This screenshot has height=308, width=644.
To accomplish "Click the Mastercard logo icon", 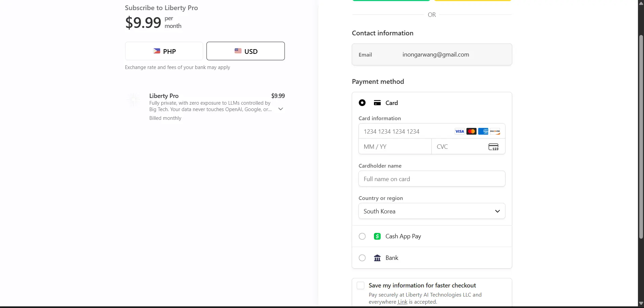I will click(471, 131).
